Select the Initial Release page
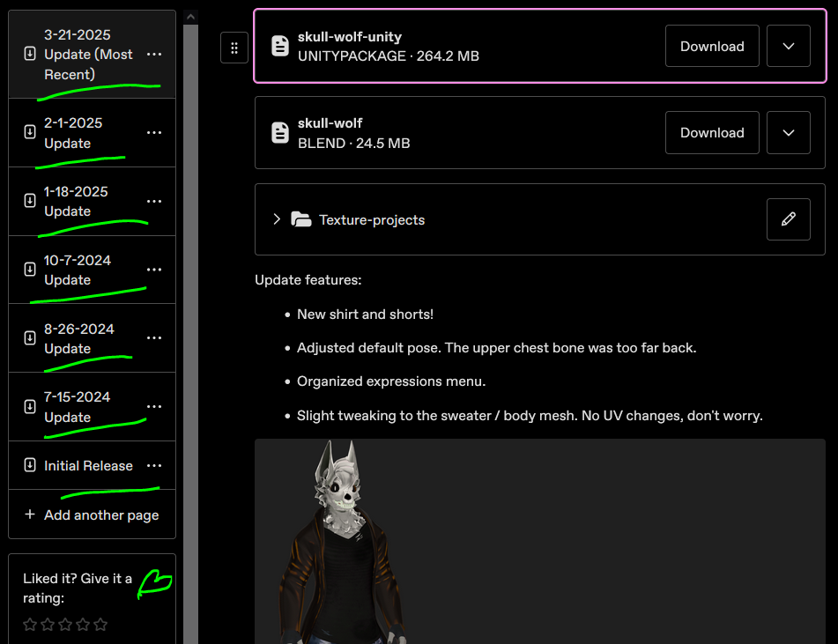Image resolution: width=838 pixels, height=644 pixels. (92, 465)
